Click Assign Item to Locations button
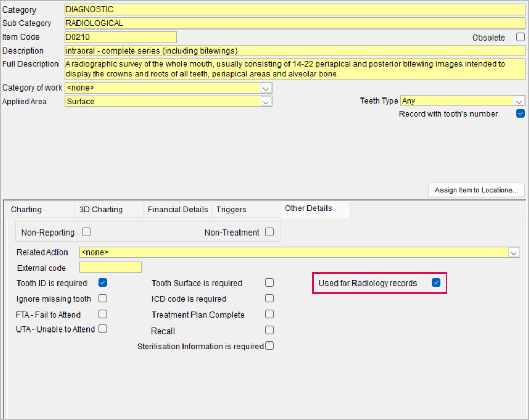Image resolution: width=529 pixels, height=420 pixels. click(x=476, y=190)
